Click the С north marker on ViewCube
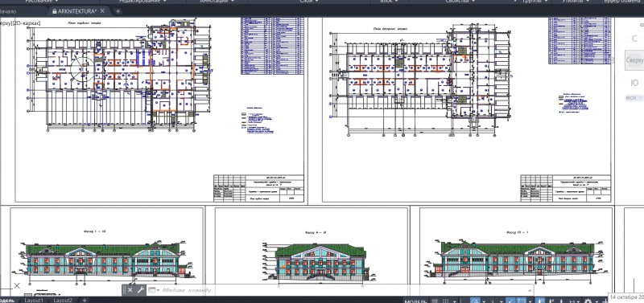644x303 pixels. [x=634, y=39]
